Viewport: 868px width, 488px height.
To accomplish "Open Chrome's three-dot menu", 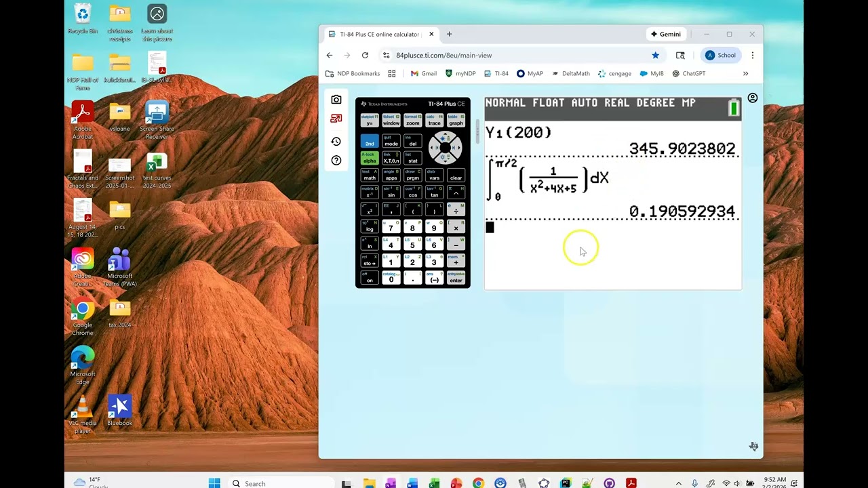I will pos(752,55).
